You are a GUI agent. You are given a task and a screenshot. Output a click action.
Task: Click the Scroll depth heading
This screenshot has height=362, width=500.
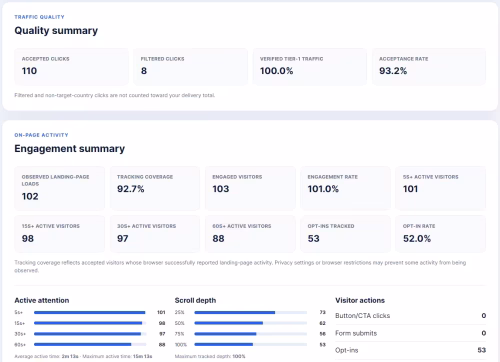pos(195,300)
